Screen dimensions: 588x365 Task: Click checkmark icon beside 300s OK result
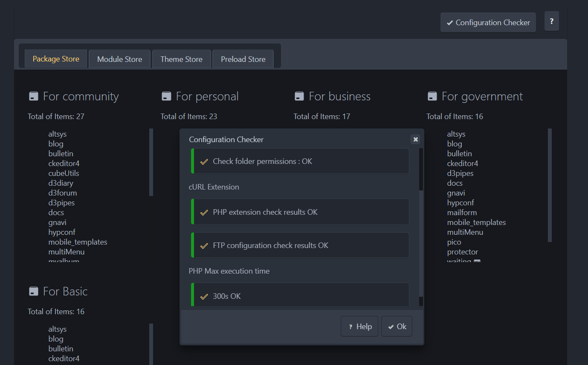pos(204,296)
